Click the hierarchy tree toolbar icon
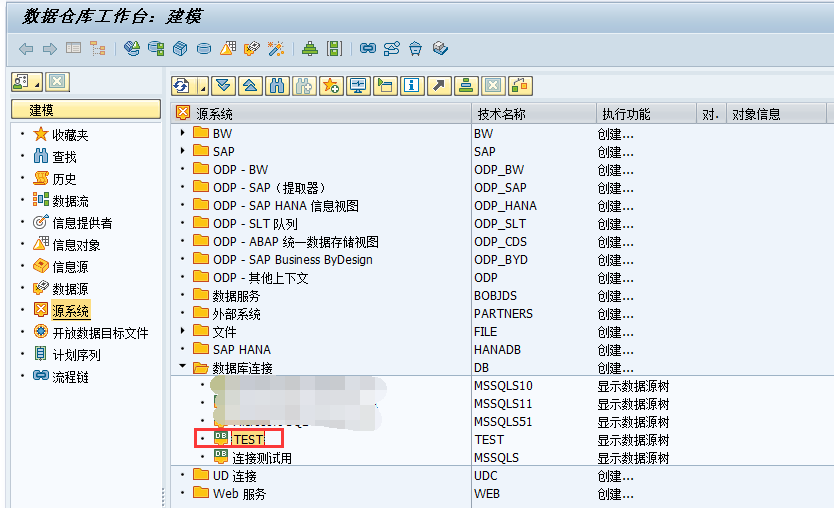This screenshot has width=834, height=508. (97, 49)
